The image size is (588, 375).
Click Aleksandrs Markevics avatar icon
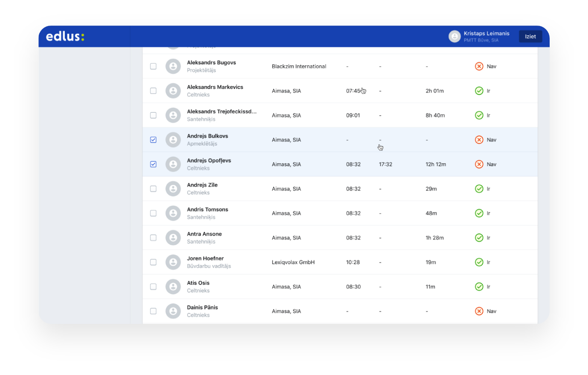tap(173, 91)
